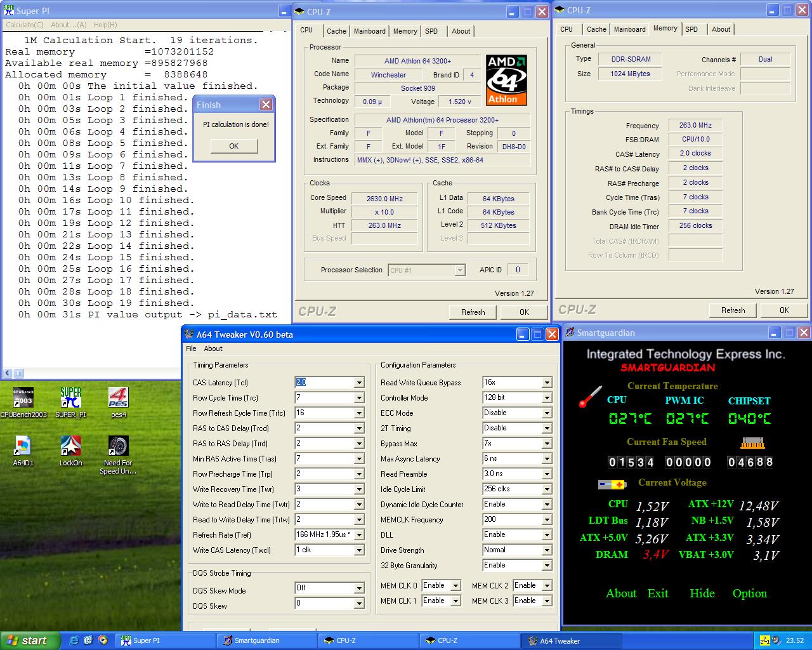Dismiss the PI calculation Finish dialog with OK

coord(233,146)
